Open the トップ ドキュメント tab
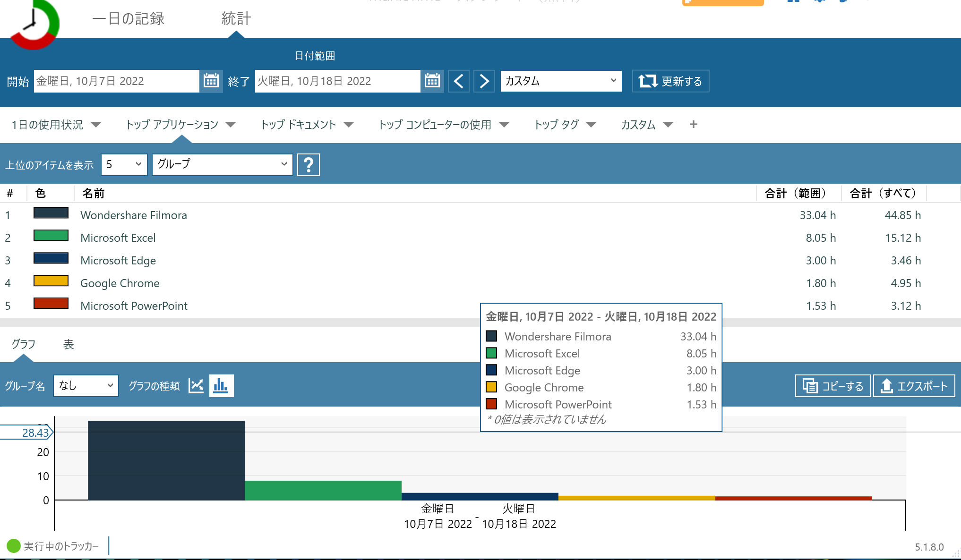This screenshot has width=961, height=560. (299, 125)
